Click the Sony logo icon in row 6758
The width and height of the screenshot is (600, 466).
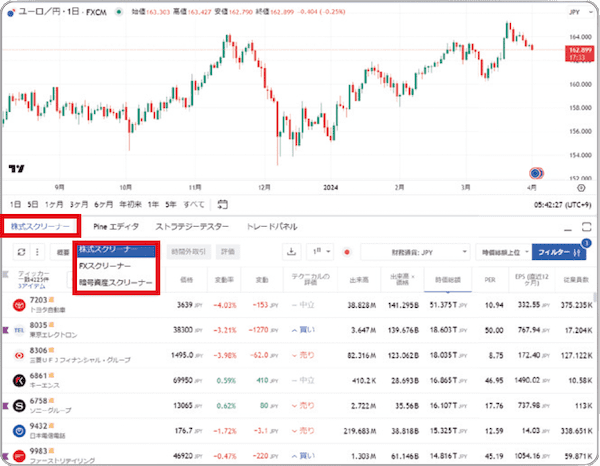19,406
